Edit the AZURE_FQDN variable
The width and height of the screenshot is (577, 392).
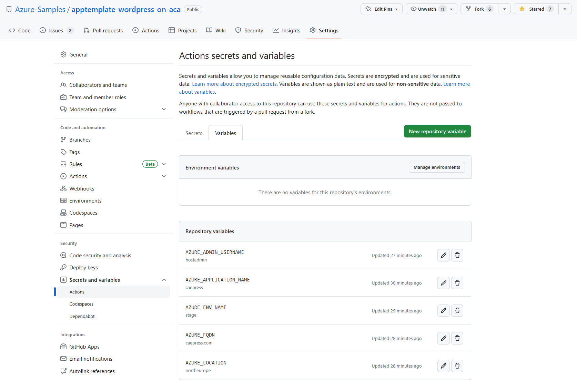(443, 338)
